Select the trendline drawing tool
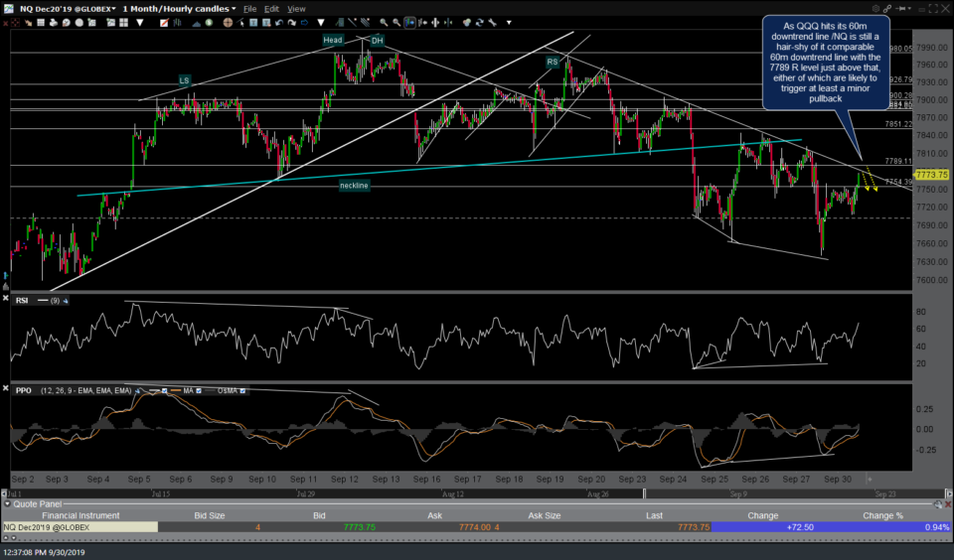Image resolution: width=954 pixels, height=560 pixels. coord(352,23)
